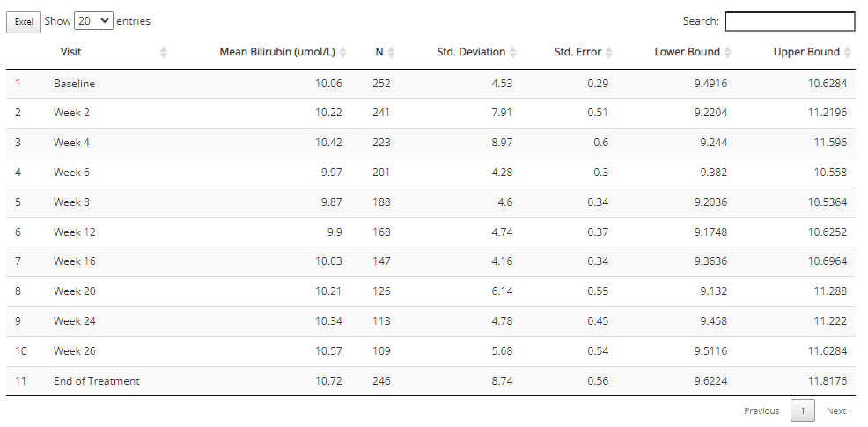Go to Next page
Viewport: 868px width, 427px height.
(x=836, y=410)
